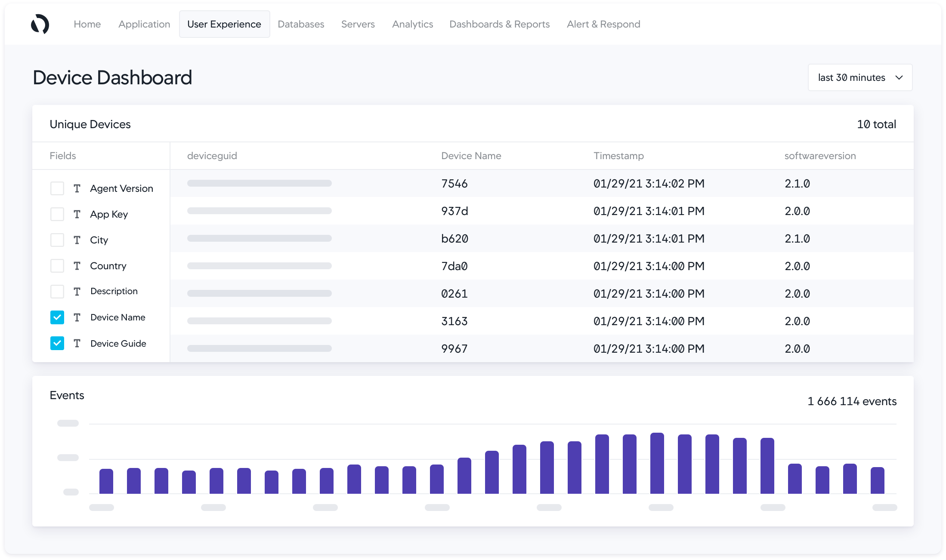Click the text-type icon beside Device Name

(x=77, y=317)
